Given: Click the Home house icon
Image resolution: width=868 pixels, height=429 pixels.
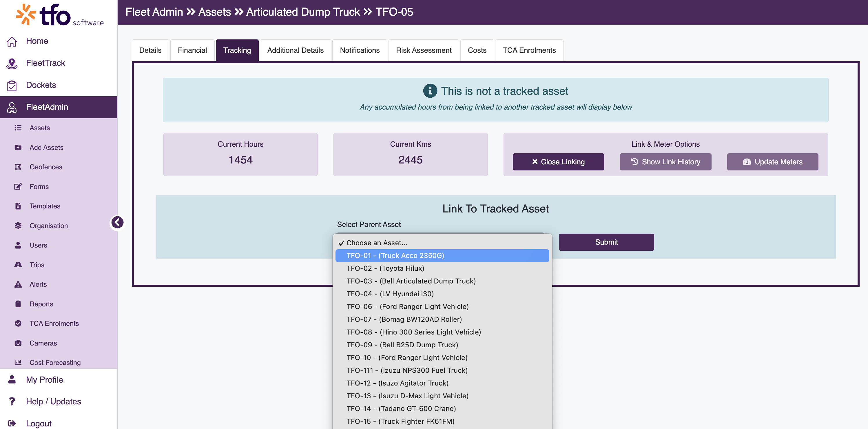Looking at the screenshot, I should (12, 41).
